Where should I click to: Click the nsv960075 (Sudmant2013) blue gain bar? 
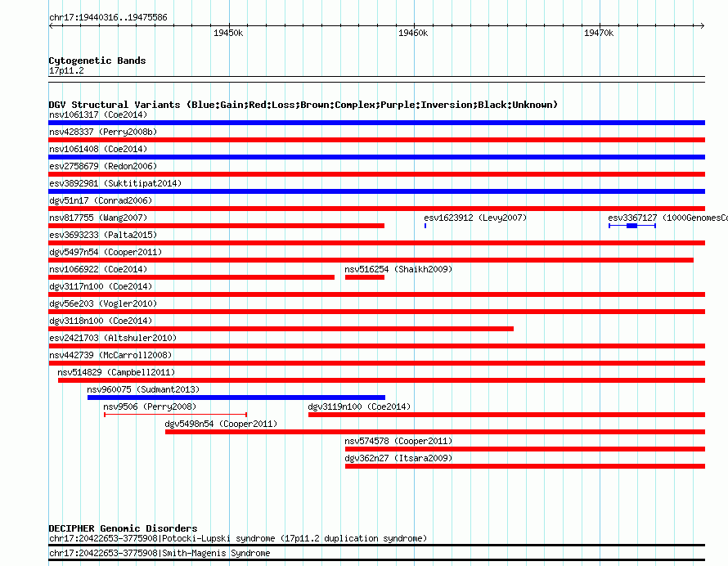point(236,398)
